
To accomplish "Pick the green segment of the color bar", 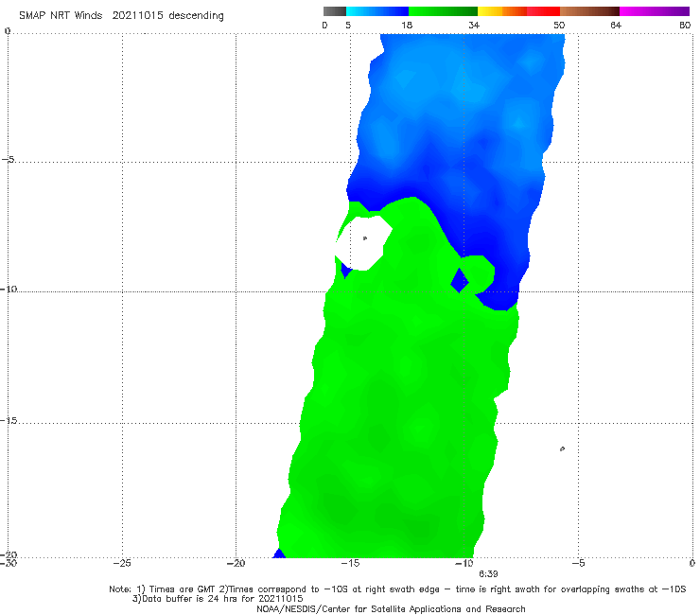I will click(443, 11).
